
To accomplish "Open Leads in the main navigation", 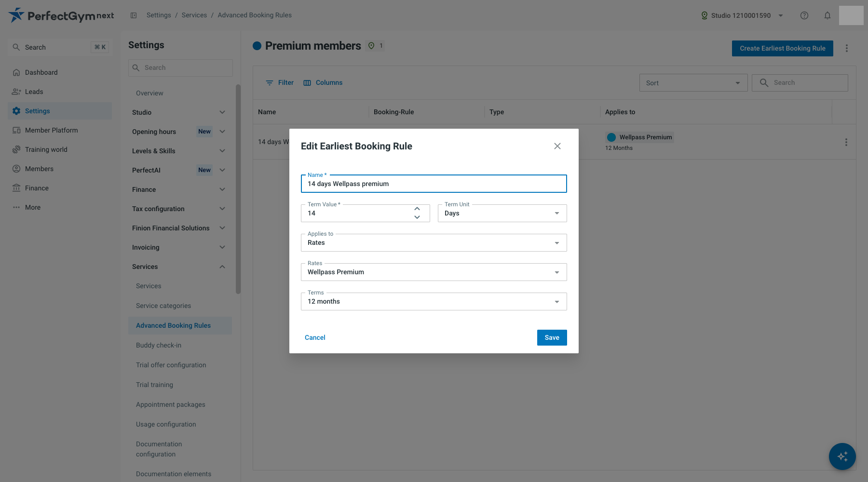I will [60, 92].
